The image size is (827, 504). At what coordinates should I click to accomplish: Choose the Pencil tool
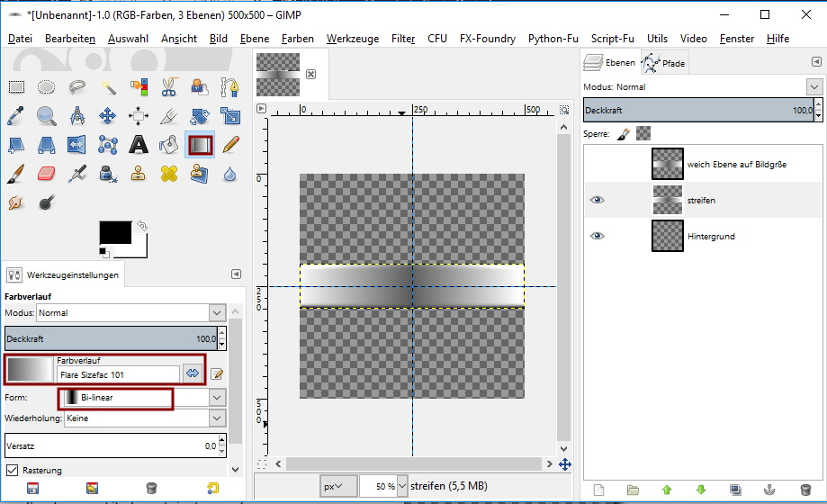230,144
